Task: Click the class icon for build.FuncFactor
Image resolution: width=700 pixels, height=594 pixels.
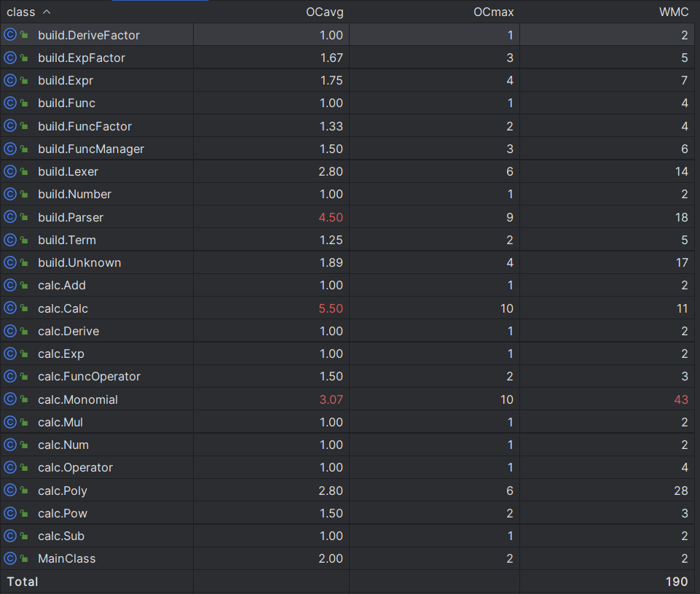Action: pos(9,125)
